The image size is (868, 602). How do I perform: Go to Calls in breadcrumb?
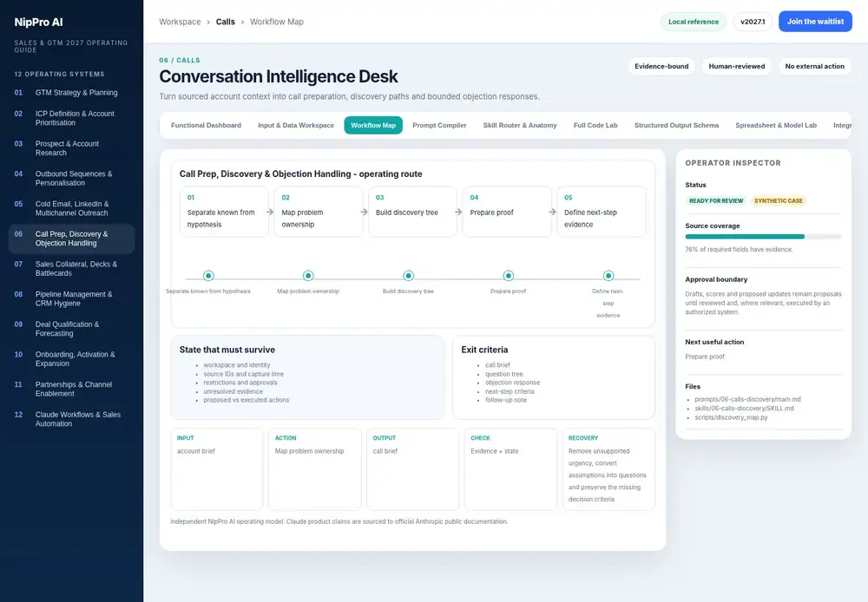[226, 23]
